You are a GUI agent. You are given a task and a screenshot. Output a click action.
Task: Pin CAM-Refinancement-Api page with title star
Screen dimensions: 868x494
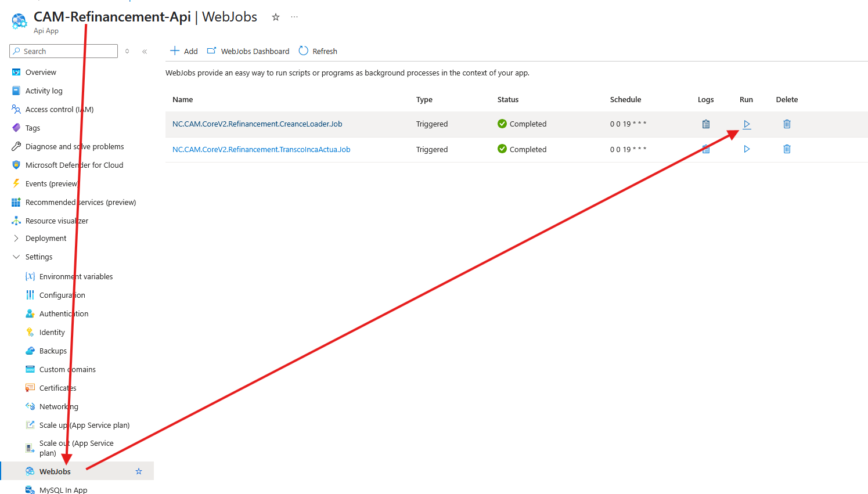pyautogui.click(x=276, y=17)
